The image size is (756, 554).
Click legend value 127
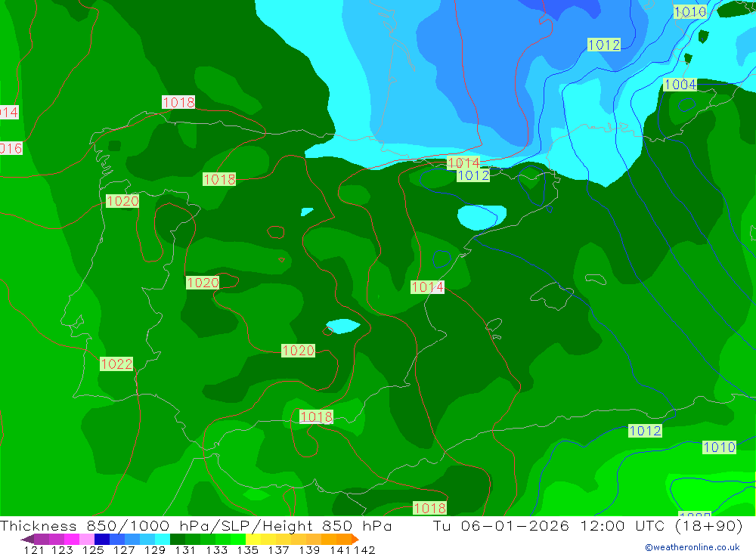tap(123, 549)
